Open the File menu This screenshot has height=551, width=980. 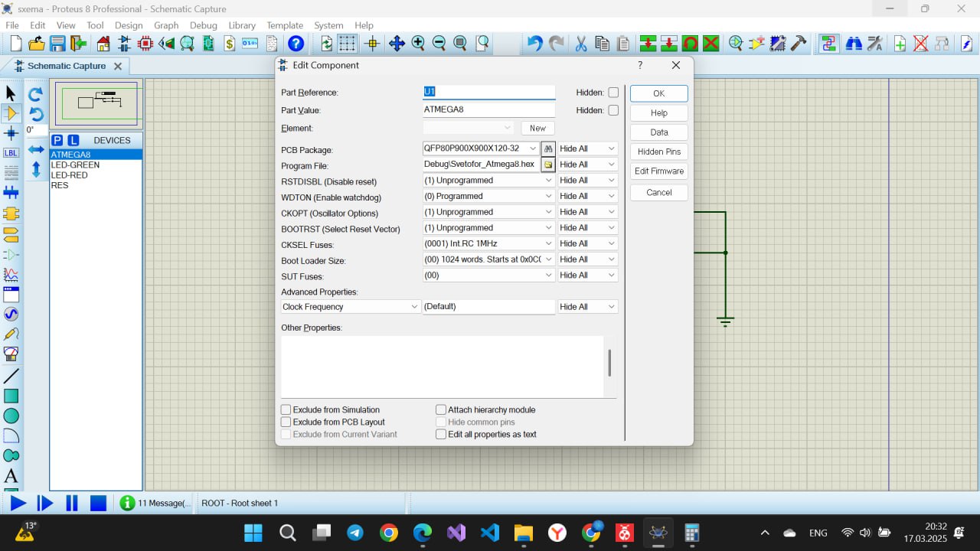[x=12, y=25]
